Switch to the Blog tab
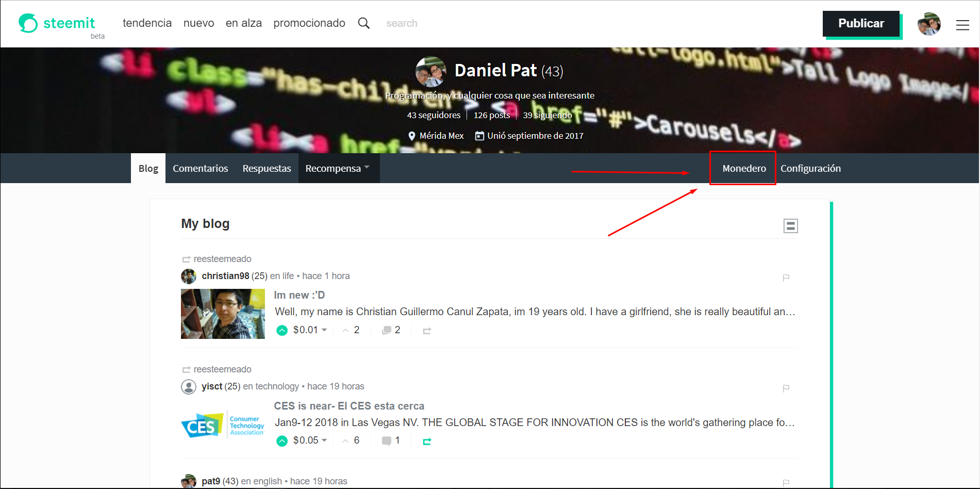The width and height of the screenshot is (980, 489). [148, 168]
